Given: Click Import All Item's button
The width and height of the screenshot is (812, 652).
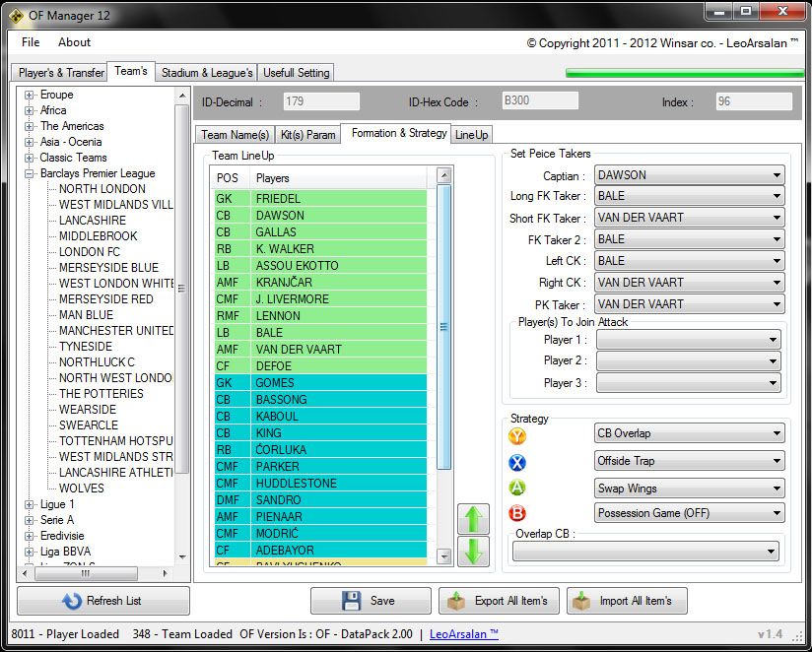Looking at the screenshot, I should (627, 601).
